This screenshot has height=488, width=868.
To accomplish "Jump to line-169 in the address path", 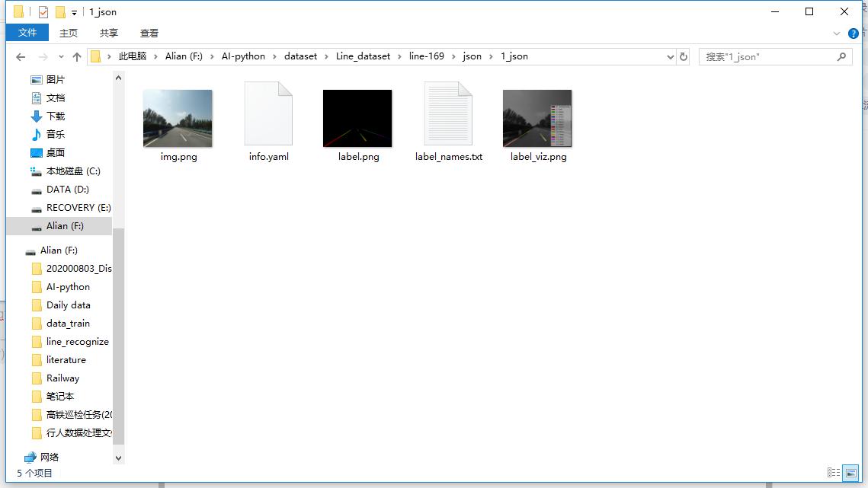I will [x=427, y=56].
